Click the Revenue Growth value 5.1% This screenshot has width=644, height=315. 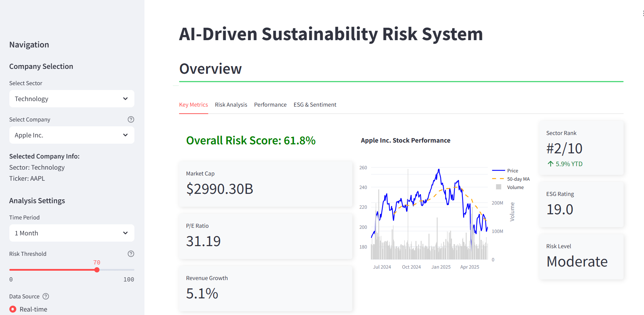coord(202,294)
